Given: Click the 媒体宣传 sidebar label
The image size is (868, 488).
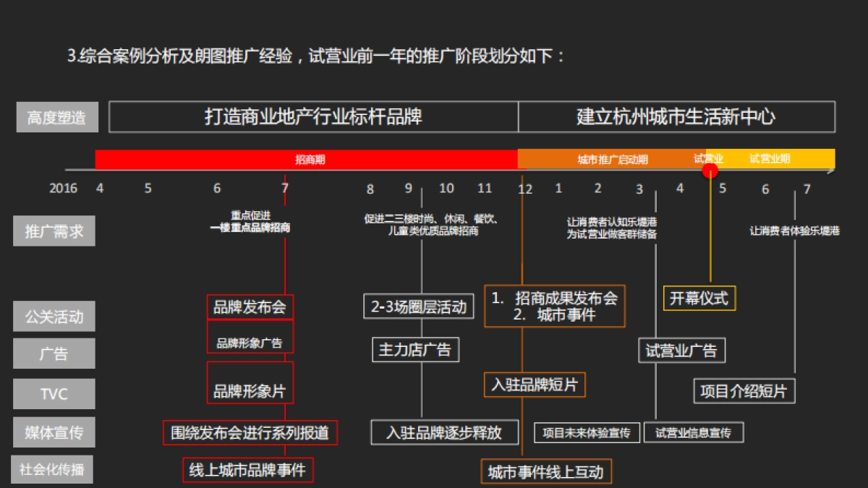Looking at the screenshot, I should [54, 432].
